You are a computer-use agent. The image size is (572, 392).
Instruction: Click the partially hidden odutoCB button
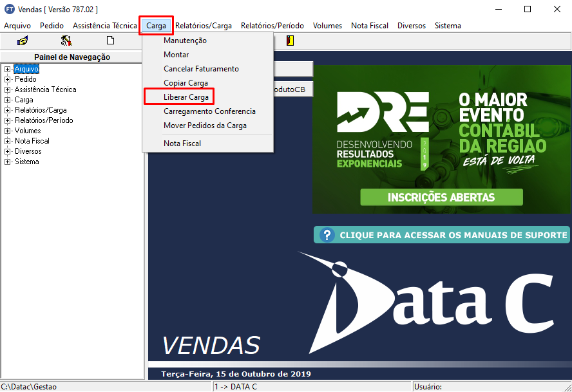(x=293, y=89)
